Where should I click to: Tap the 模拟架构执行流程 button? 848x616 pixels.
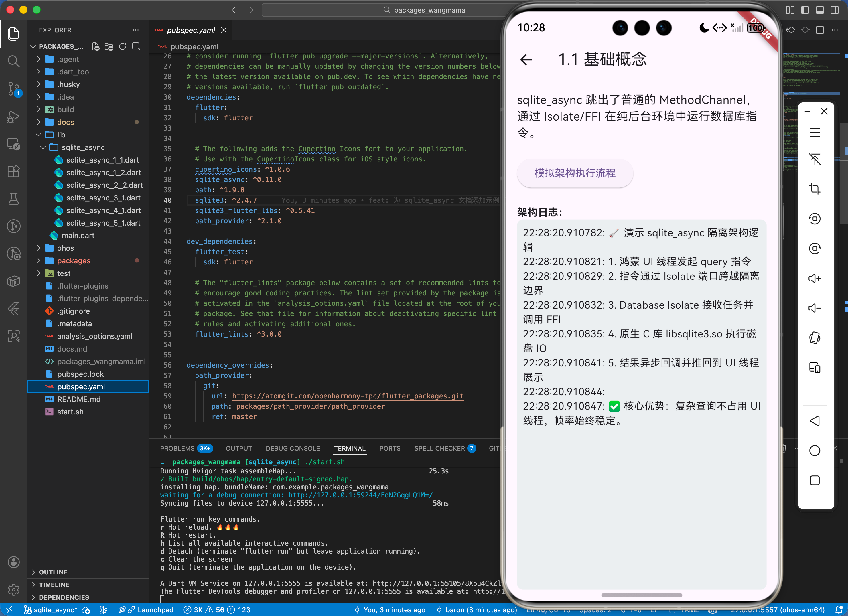tap(575, 173)
